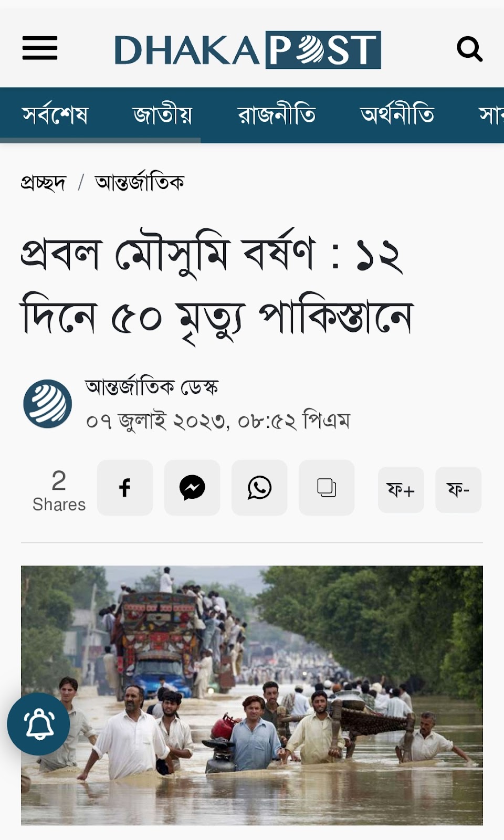
Task: Increase font size with ফ+ button
Action: click(x=401, y=490)
